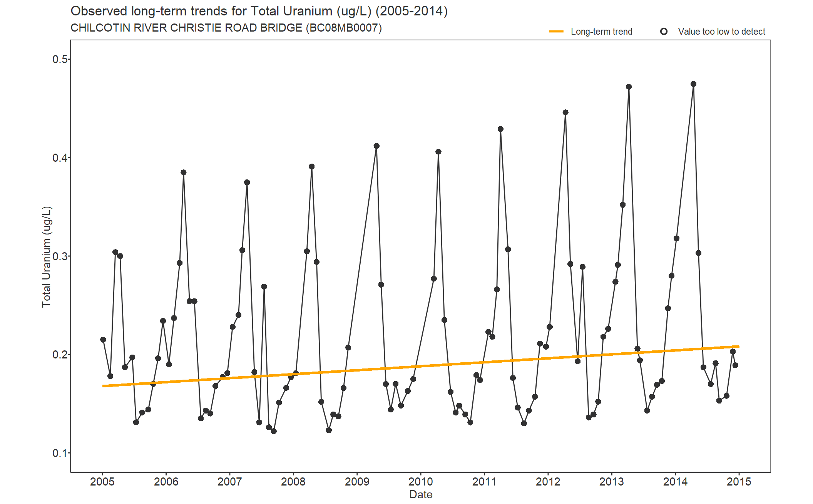Click the 2008 x-axis tick label

293,482
